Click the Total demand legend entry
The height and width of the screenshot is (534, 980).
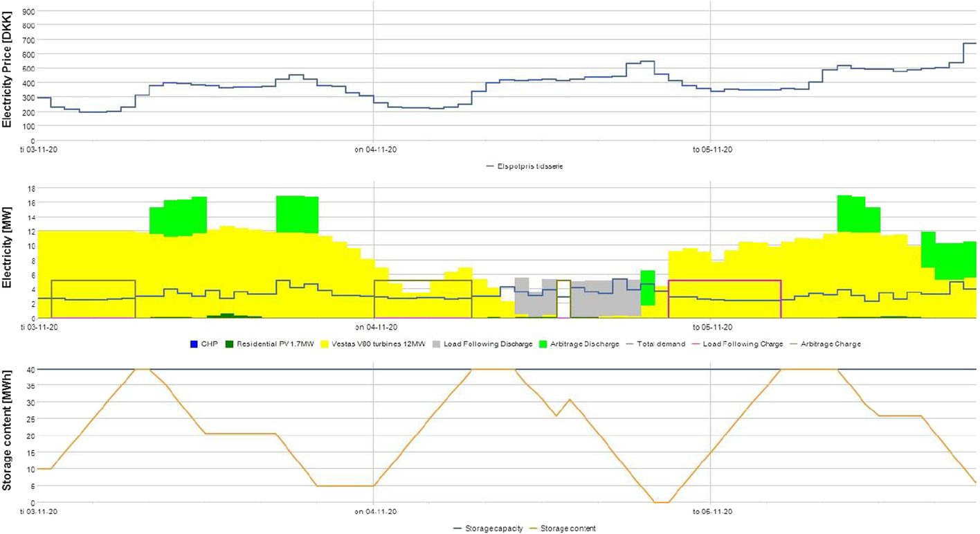click(656, 344)
